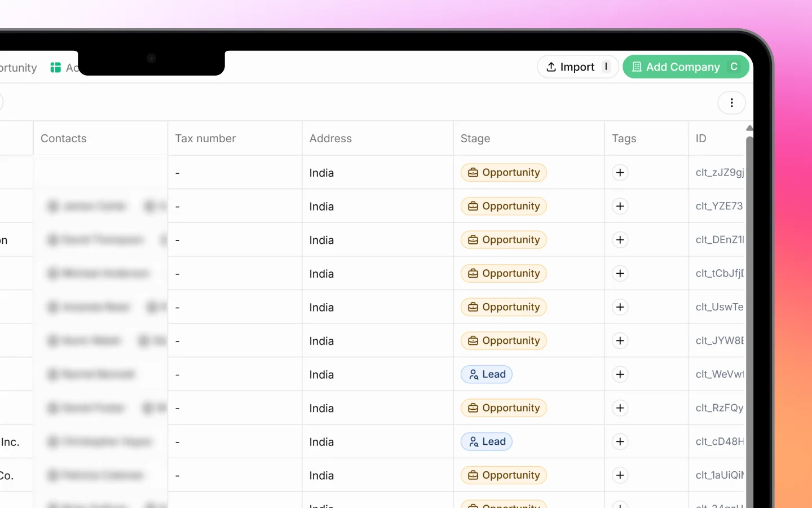Click the India address in row clt_1aUiQi
The image size is (812, 508).
click(x=321, y=476)
